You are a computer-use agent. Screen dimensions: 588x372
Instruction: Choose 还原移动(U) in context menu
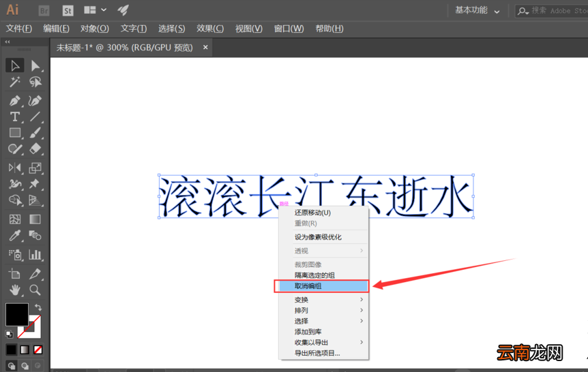pos(324,213)
